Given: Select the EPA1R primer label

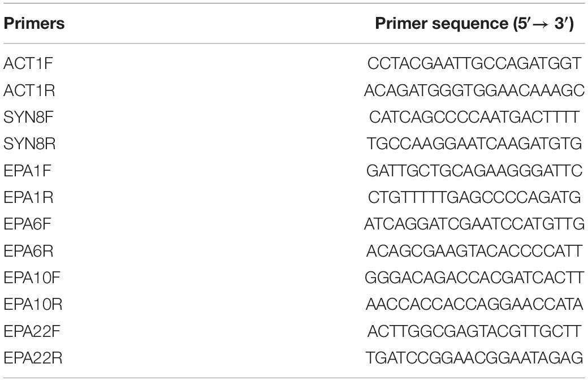Looking at the screenshot, I should (x=28, y=197).
